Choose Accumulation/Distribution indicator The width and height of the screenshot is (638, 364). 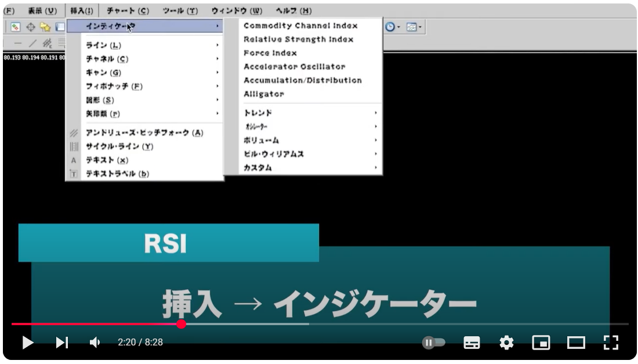tap(303, 81)
